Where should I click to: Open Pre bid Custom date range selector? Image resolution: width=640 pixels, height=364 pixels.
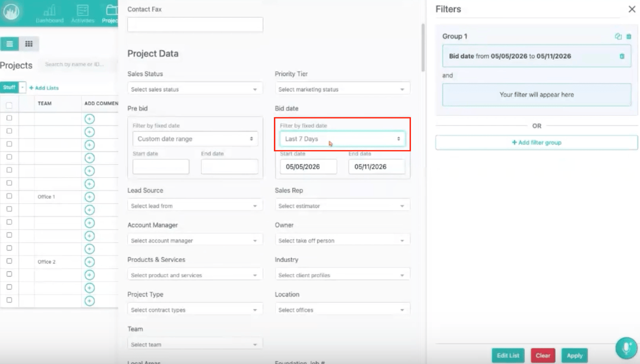click(x=195, y=139)
